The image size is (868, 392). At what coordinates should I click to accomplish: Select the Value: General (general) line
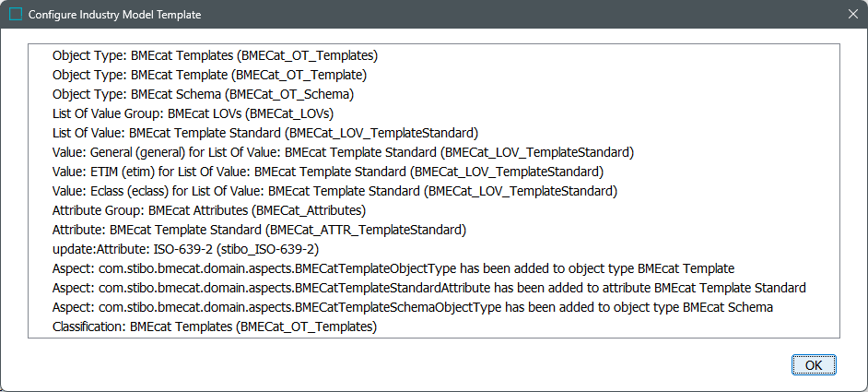344,152
